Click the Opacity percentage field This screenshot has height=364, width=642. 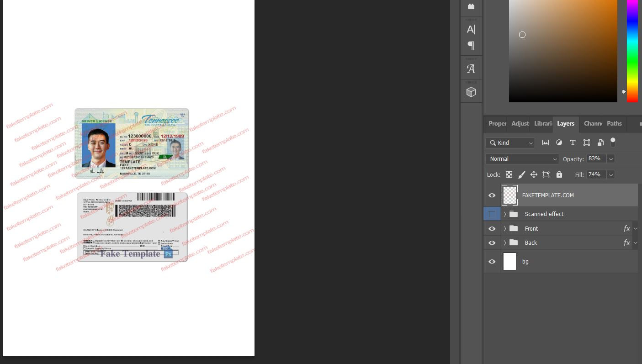[x=596, y=159]
